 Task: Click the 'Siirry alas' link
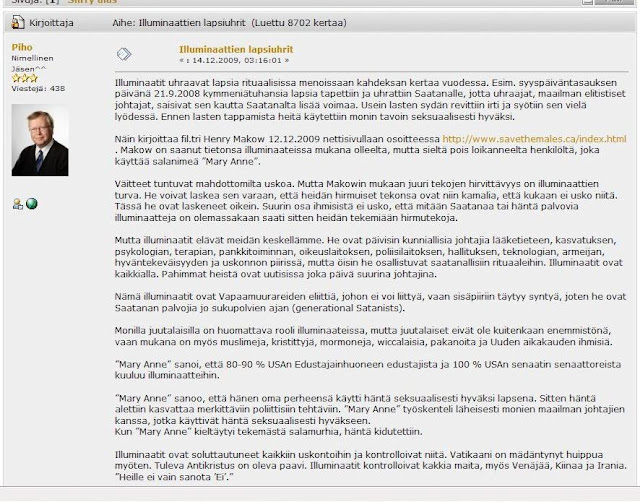click(92, 2)
